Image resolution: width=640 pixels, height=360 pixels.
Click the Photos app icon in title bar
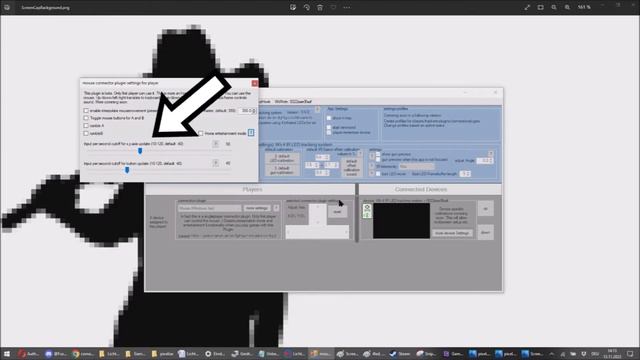(7, 7)
